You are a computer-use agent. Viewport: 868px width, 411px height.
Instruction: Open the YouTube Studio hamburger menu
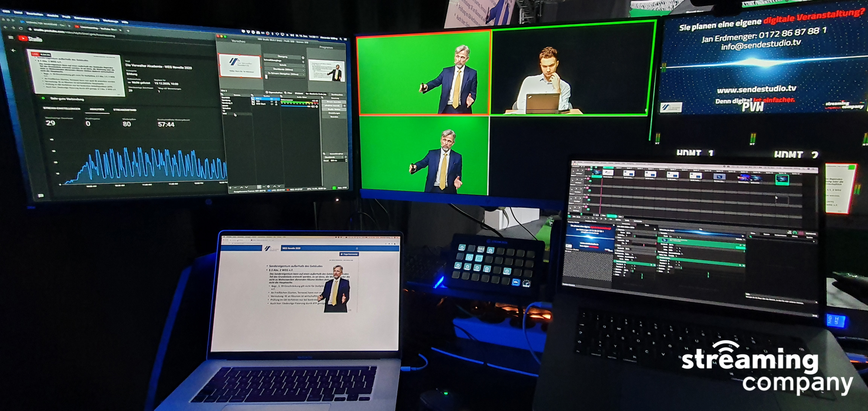(x=11, y=37)
